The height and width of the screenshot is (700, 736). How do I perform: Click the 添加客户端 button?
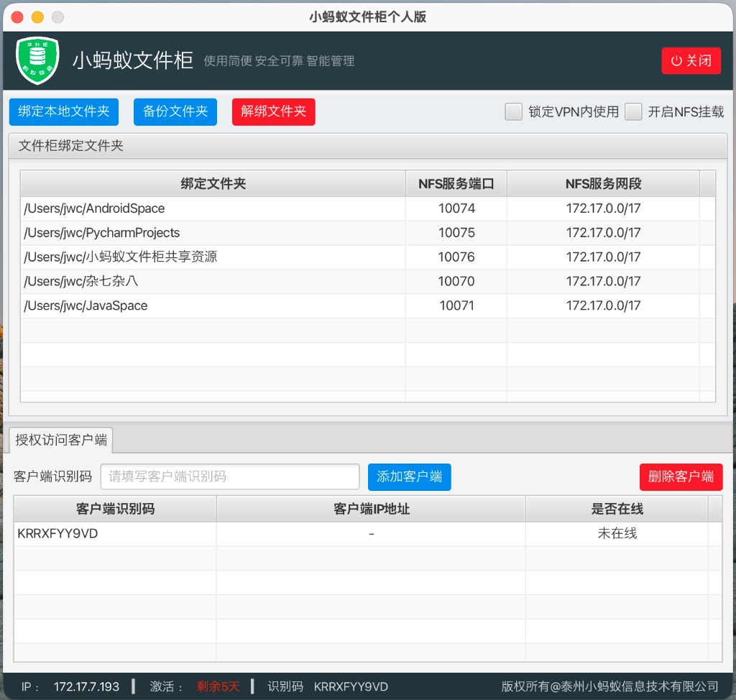pyautogui.click(x=409, y=477)
